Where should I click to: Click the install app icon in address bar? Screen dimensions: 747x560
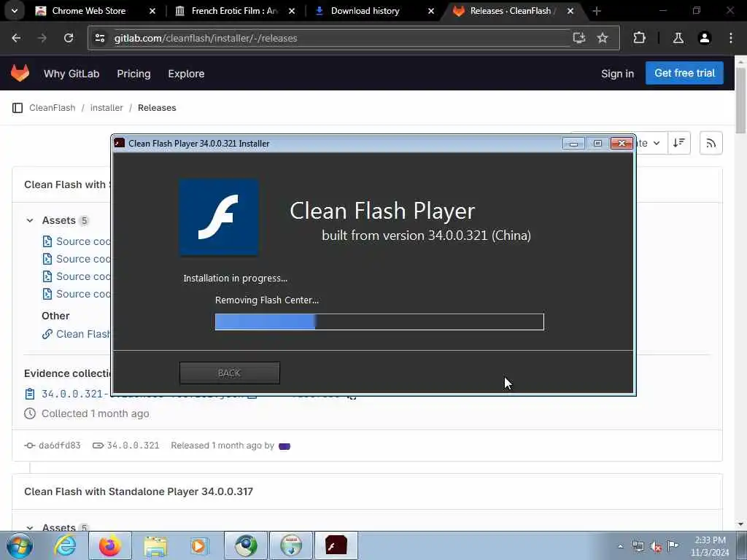click(x=578, y=38)
